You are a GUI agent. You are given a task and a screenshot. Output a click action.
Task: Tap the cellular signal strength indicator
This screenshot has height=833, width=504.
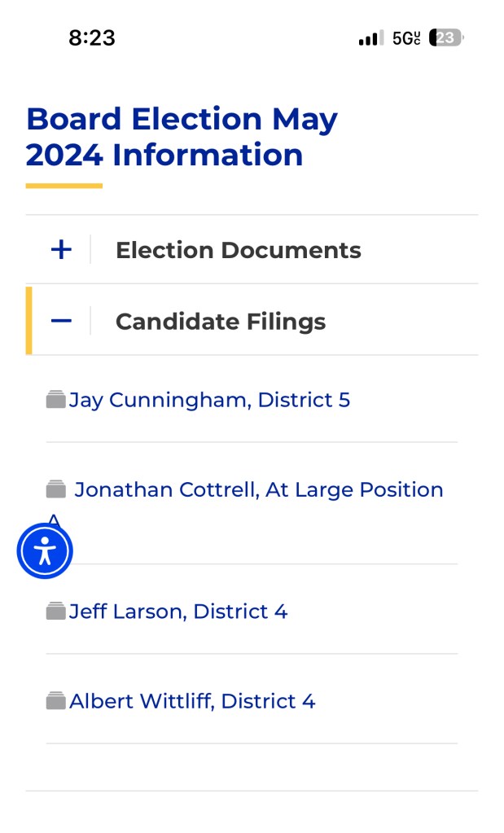click(x=370, y=38)
